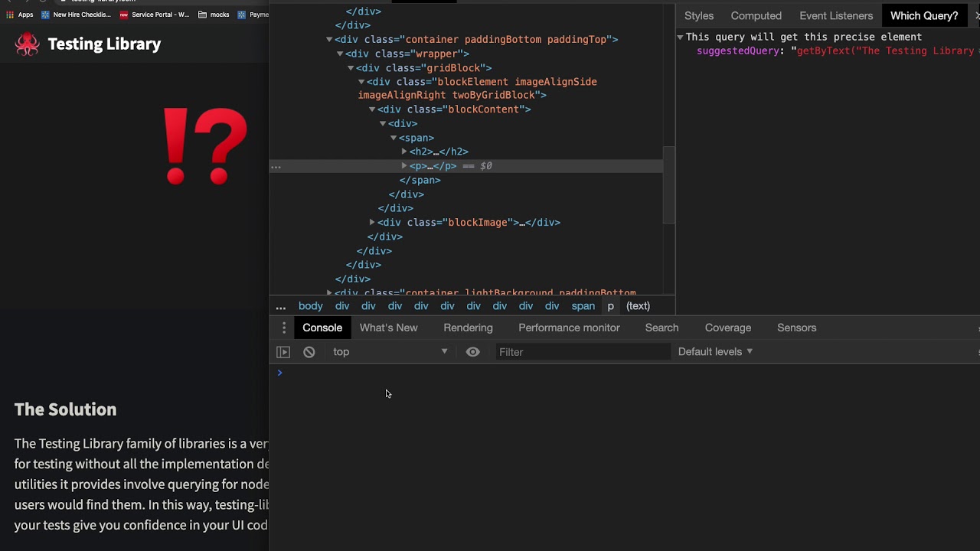Collapse the gridBlock div node
980x551 pixels.
[x=351, y=68]
